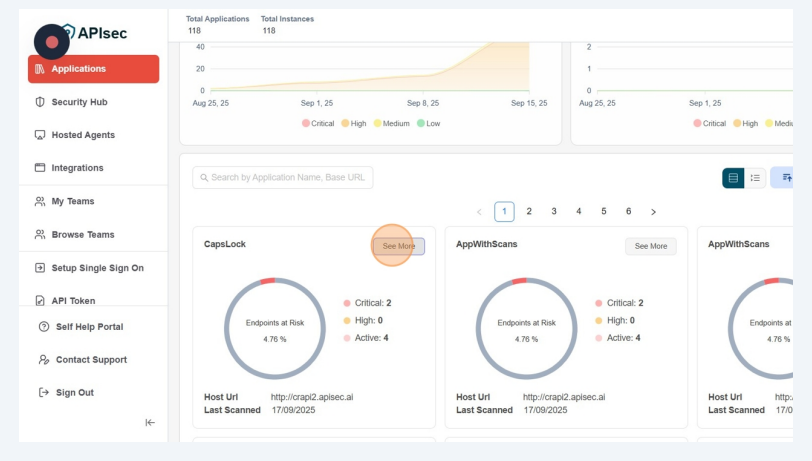Go to previous page of applications
812x461 pixels.
[x=479, y=212]
